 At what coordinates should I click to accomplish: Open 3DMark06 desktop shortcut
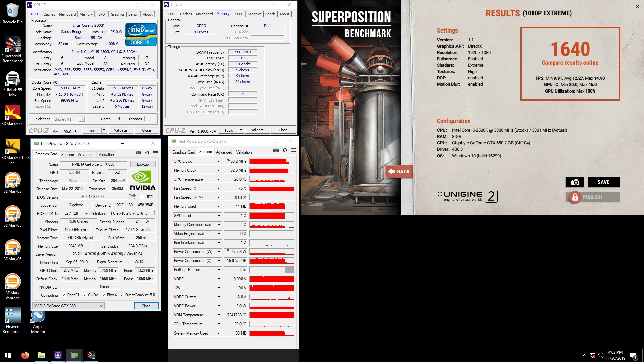point(13,250)
